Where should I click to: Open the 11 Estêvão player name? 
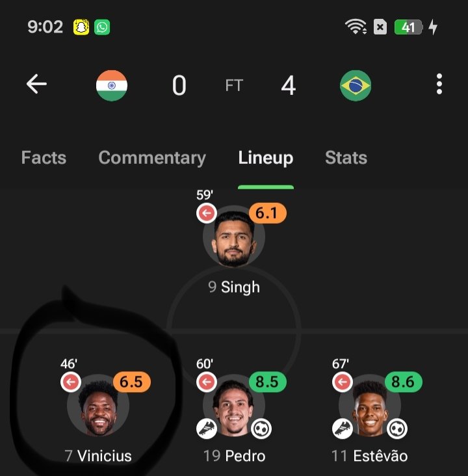click(x=369, y=456)
